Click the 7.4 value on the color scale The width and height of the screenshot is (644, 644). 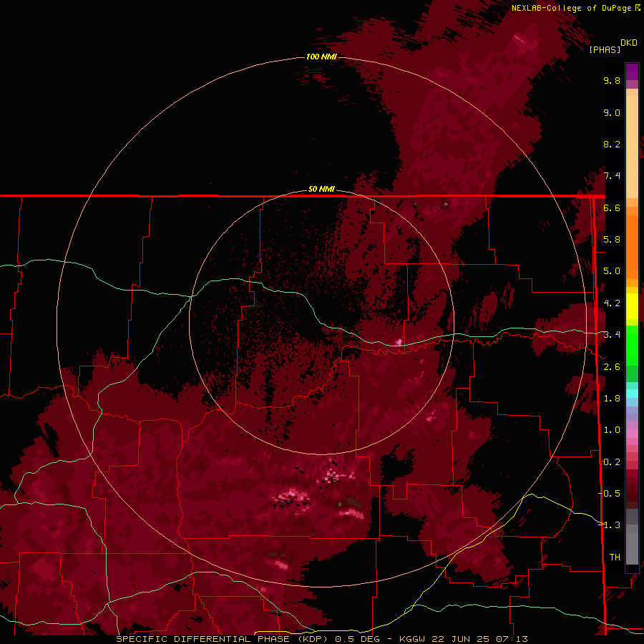[x=612, y=176]
